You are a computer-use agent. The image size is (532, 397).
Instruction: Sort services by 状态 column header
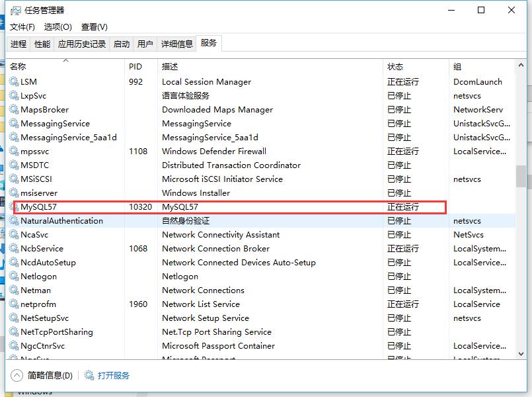416,67
